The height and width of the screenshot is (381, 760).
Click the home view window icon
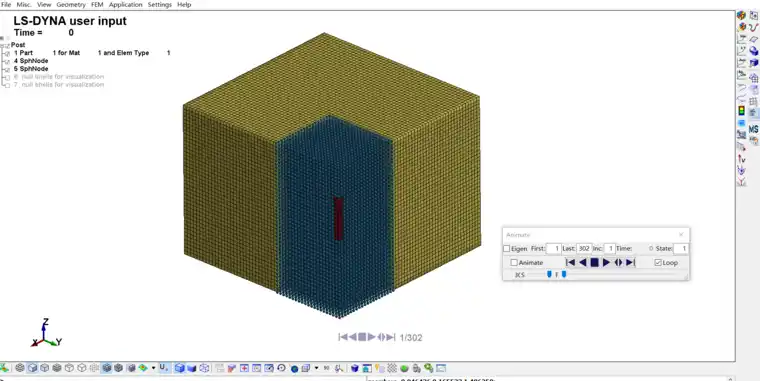(x=367, y=368)
